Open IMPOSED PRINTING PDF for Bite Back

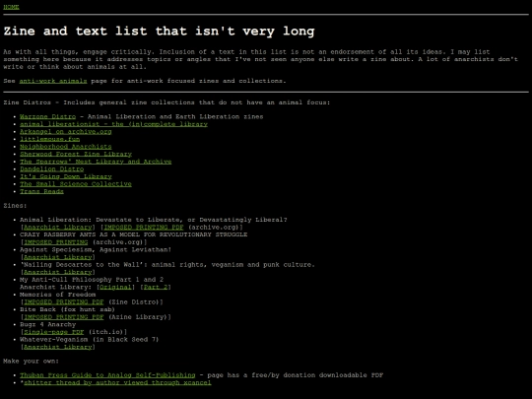(64, 316)
